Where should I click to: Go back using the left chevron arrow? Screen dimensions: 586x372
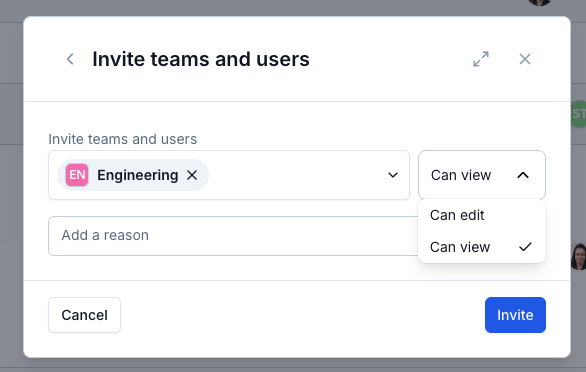[70, 59]
